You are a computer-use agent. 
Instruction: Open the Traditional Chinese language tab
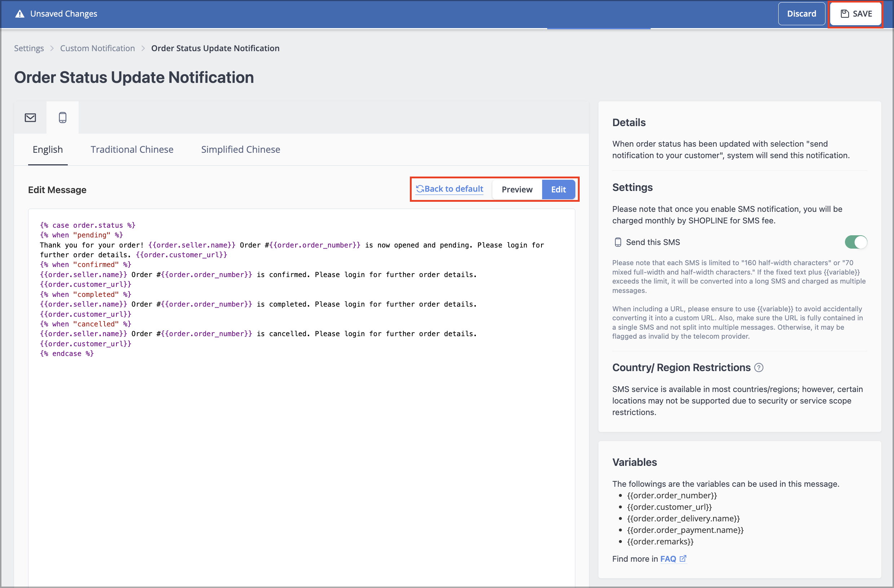132,150
